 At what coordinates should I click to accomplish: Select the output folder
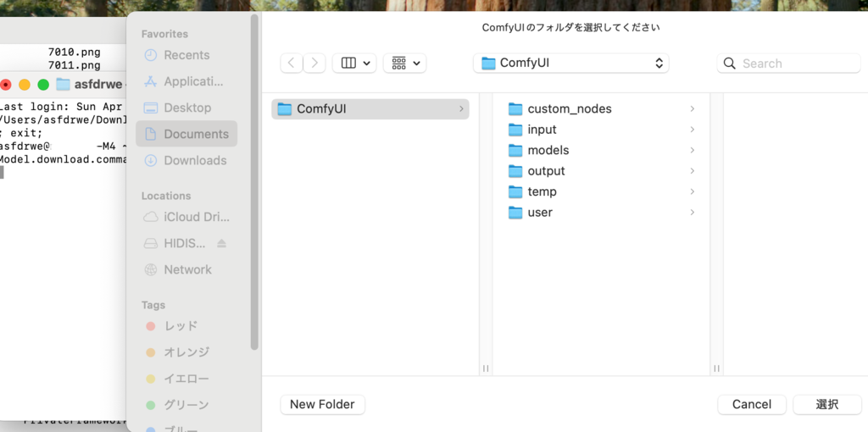(603, 171)
